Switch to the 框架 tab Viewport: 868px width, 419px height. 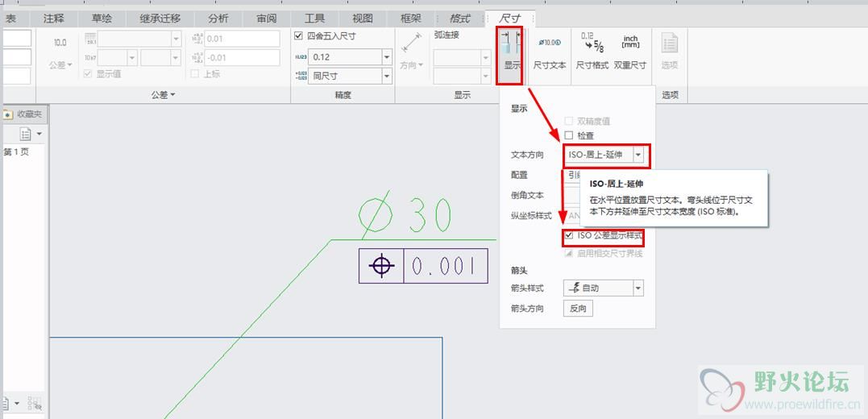click(x=411, y=19)
